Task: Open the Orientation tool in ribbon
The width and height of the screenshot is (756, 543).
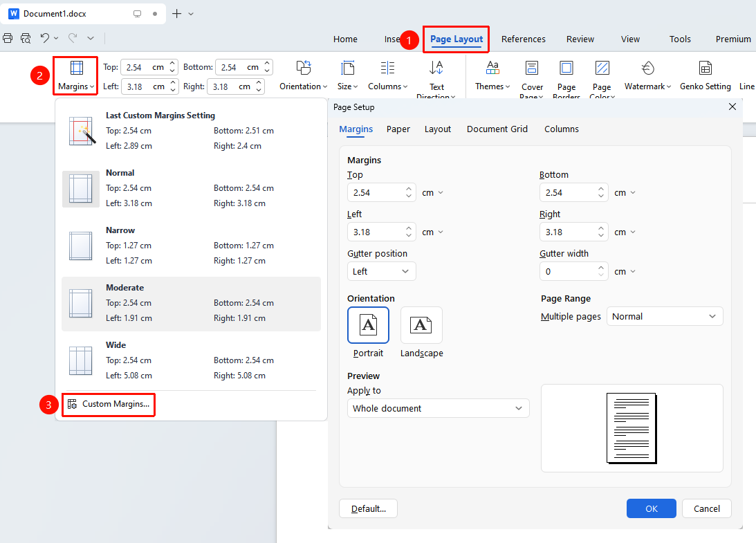Action: [x=303, y=75]
